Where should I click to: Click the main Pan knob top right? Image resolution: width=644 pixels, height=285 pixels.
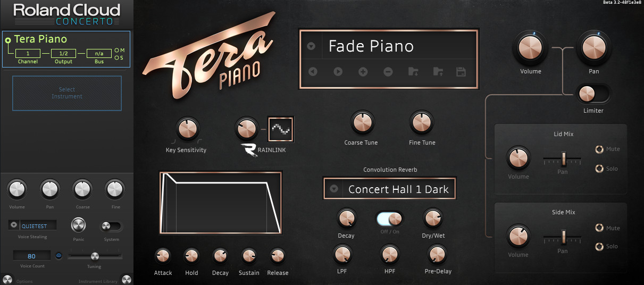(x=593, y=48)
